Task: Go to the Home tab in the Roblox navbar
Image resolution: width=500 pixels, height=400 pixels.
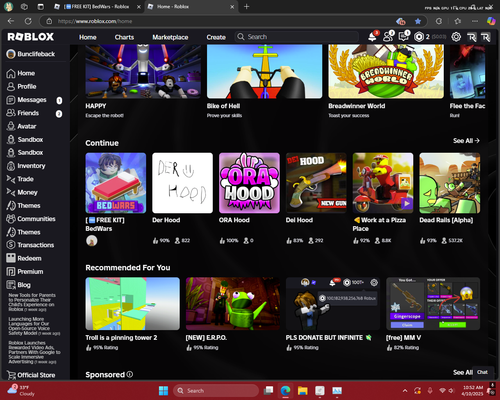Action: coord(88,37)
